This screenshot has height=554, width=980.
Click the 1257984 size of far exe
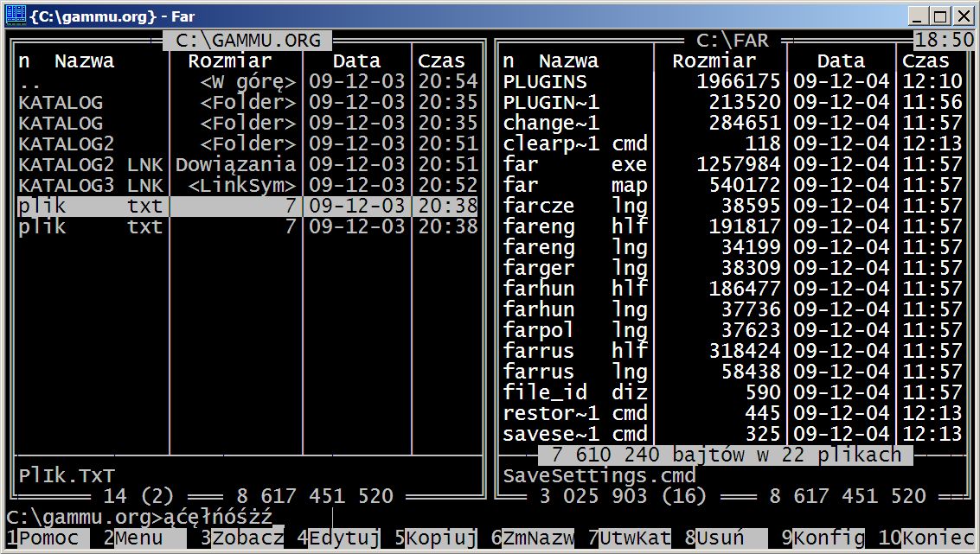[739, 165]
